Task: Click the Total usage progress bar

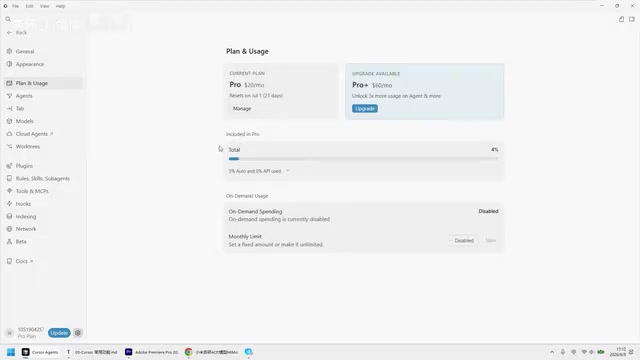Action: point(363,159)
